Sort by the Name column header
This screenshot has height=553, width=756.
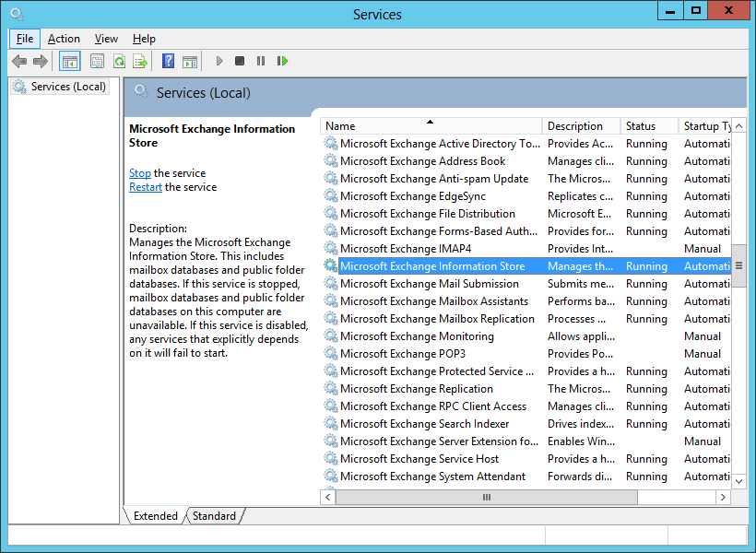pos(430,126)
